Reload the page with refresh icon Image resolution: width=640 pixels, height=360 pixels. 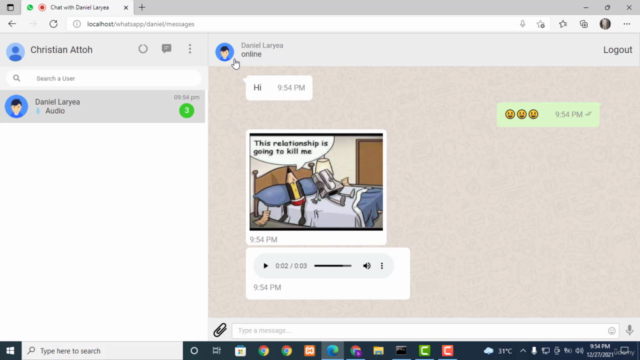tap(53, 24)
